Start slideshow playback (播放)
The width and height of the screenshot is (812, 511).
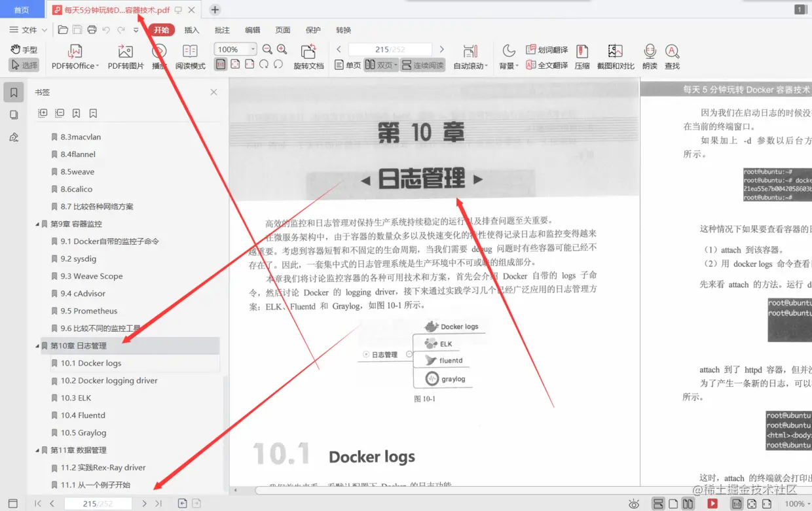click(159, 57)
